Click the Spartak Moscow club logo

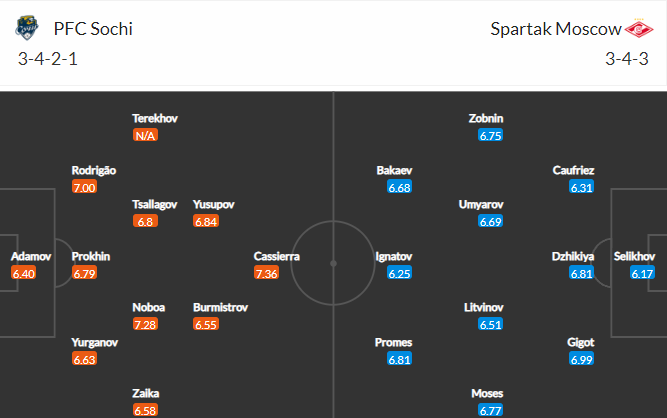coord(636,28)
